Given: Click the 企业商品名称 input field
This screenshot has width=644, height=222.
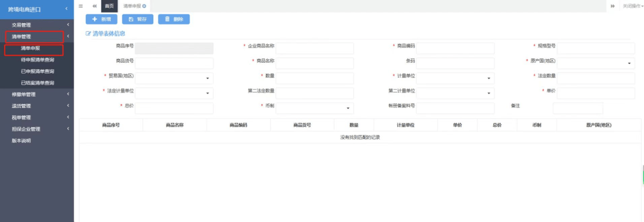Looking at the screenshot, I should click(x=315, y=48).
